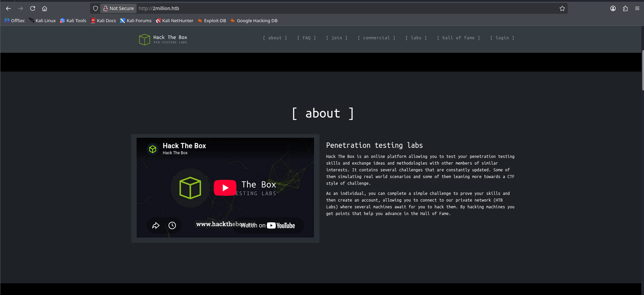This screenshot has width=644, height=295.
Task: Open the Kali Forums bookmark
Action: point(136,20)
